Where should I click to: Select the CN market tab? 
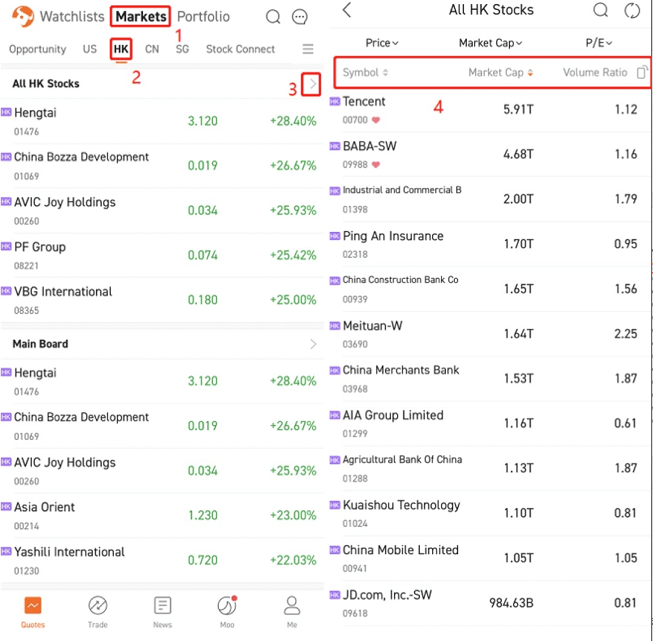[152, 49]
